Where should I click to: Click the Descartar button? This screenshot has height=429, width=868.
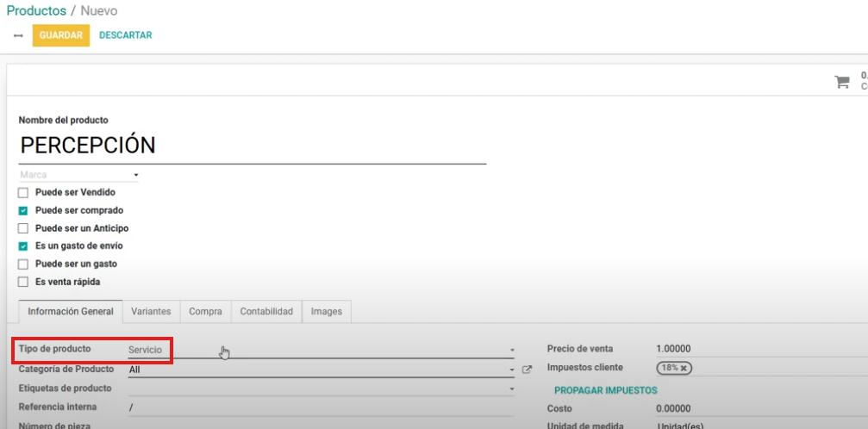click(125, 35)
